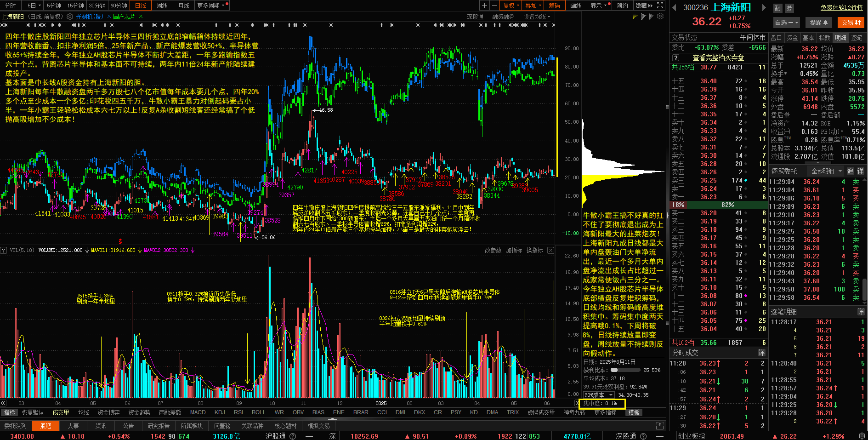The width and height of the screenshot is (868, 440).
Task: Click the 详 icon in 逐笔明细 header
Action: point(861,312)
